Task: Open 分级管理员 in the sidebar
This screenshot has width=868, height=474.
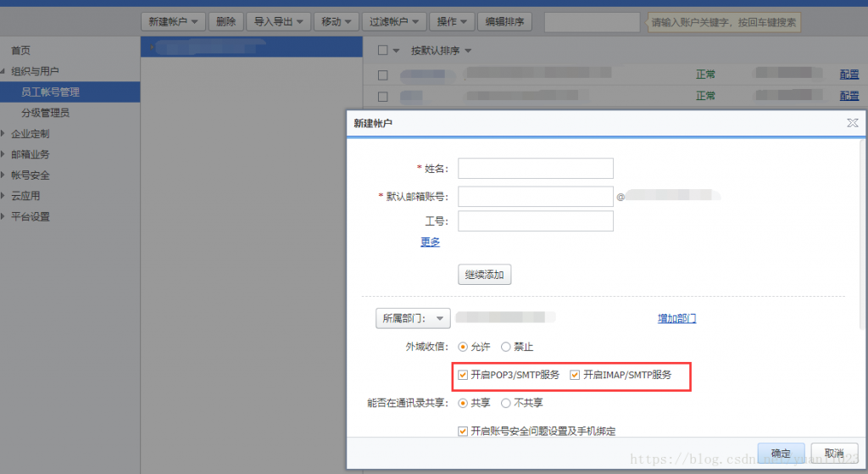Action: click(45, 113)
